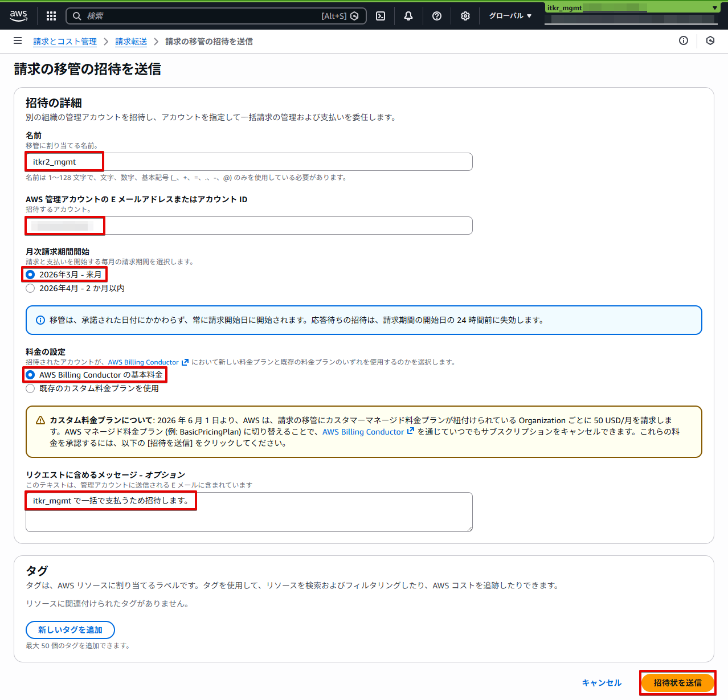Open the AWS home logo

click(x=19, y=16)
